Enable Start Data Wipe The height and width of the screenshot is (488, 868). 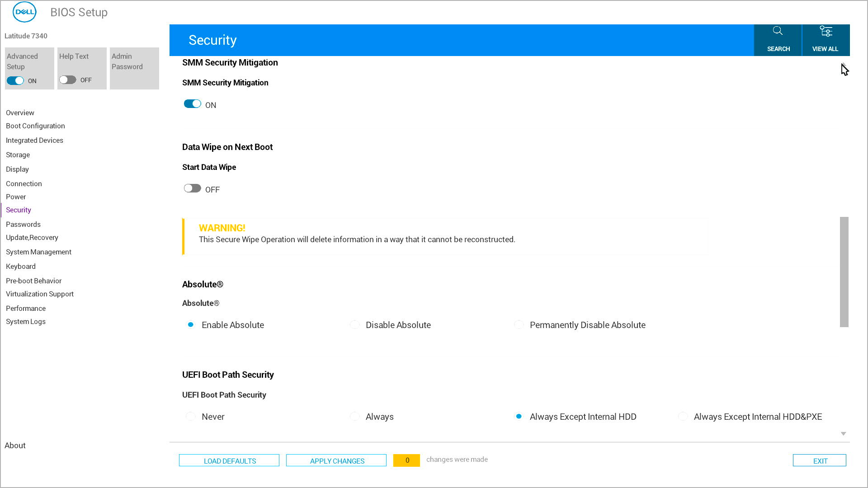pyautogui.click(x=192, y=188)
